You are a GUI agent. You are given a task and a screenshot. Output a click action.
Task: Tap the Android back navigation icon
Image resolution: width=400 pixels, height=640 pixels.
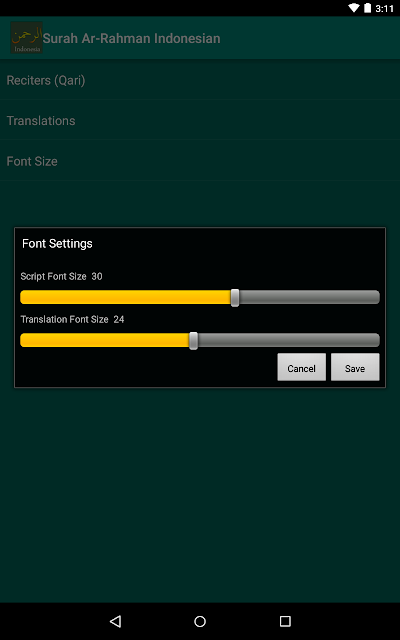116,621
